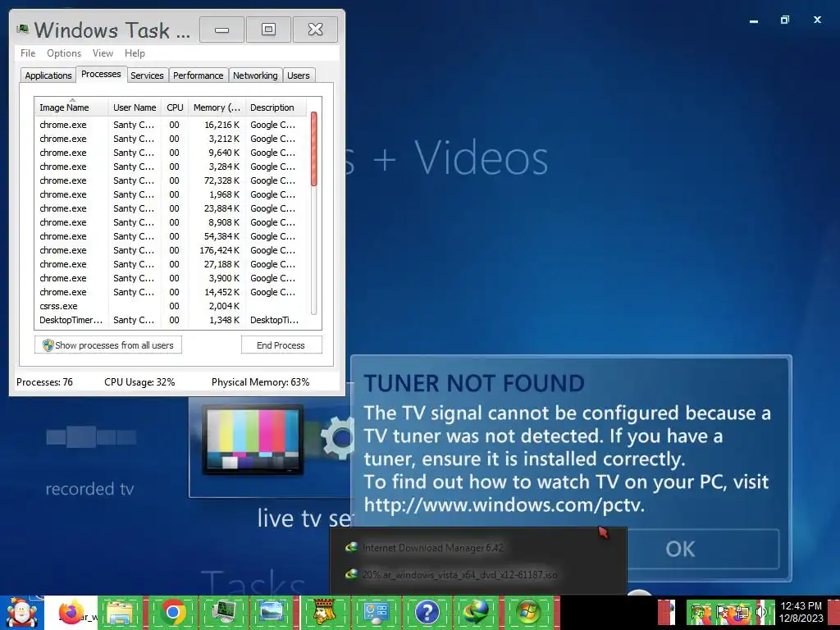
Task: Select recorded tv in Media Center
Action: click(89, 489)
